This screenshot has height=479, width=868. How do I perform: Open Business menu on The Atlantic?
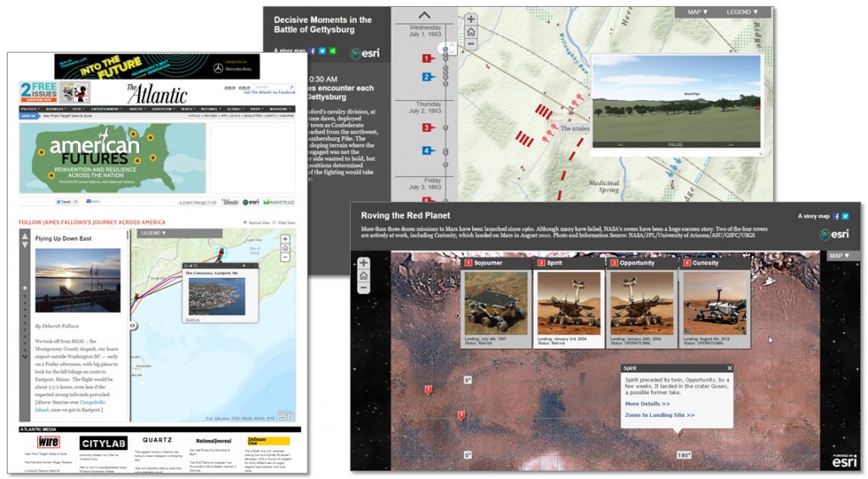point(56,109)
